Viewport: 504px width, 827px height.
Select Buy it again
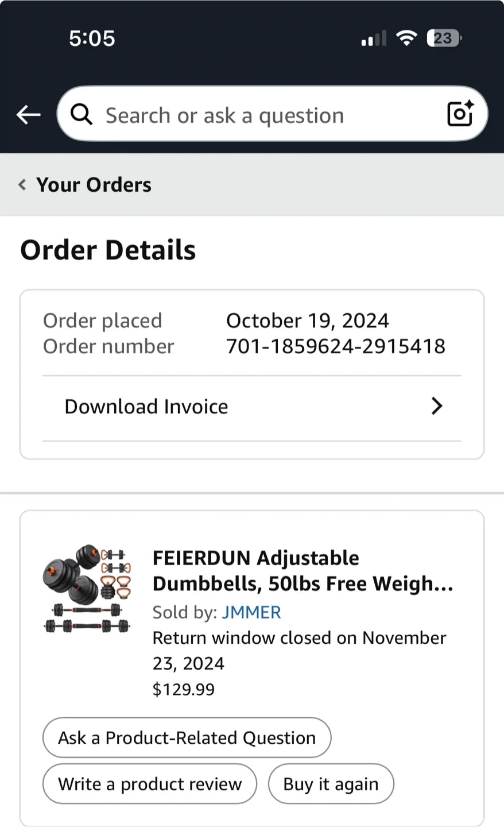coord(331,783)
